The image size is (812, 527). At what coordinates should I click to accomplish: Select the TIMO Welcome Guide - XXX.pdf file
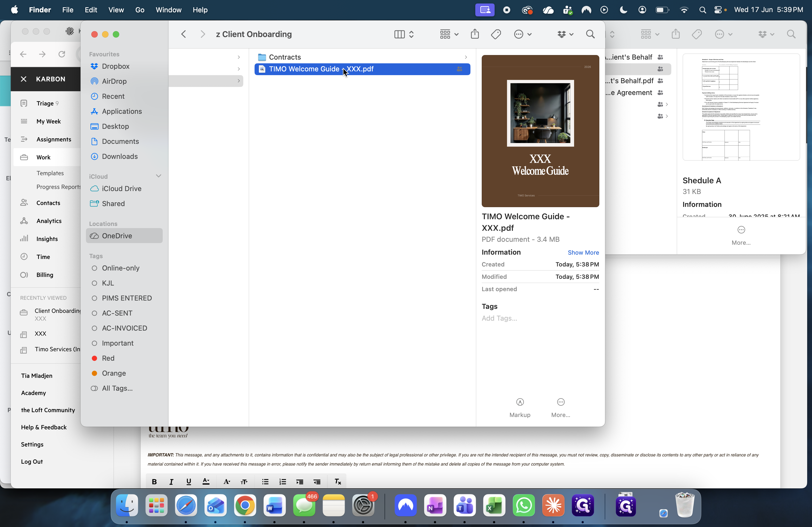(x=362, y=69)
